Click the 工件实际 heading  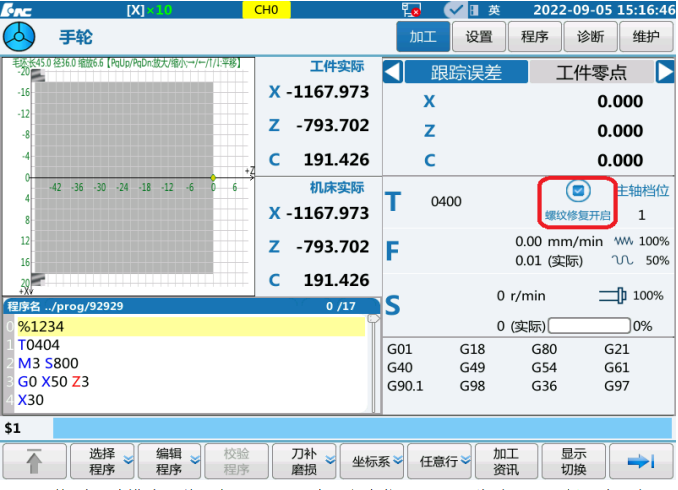click(337, 67)
